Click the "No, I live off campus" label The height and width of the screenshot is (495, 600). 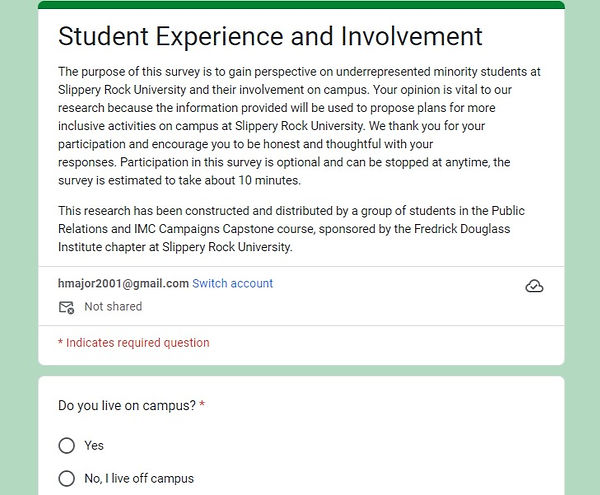coord(139,478)
